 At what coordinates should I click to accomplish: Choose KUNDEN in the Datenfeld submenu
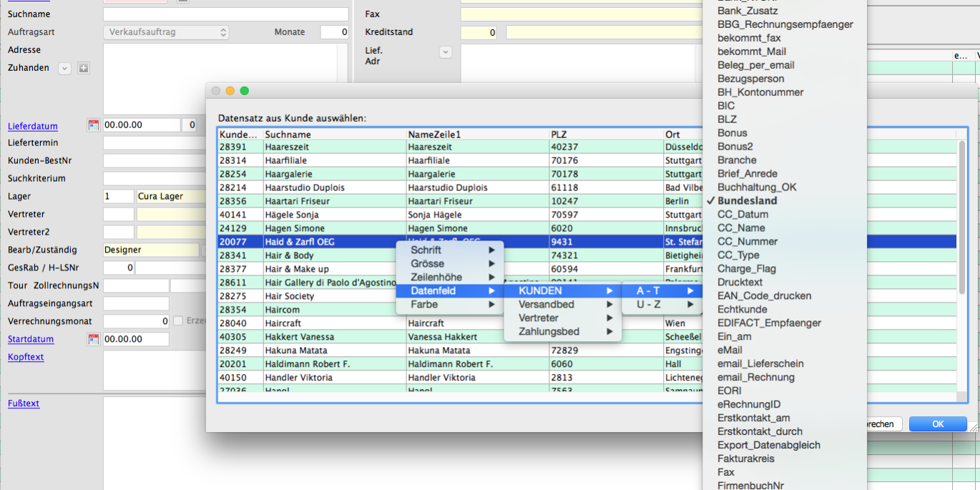pyautogui.click(x=563, y=290)
